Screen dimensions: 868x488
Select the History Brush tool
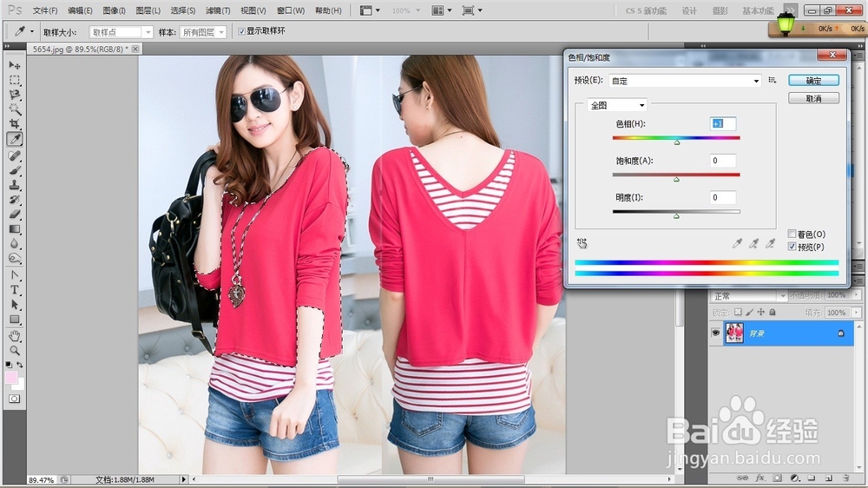point(15,200)
